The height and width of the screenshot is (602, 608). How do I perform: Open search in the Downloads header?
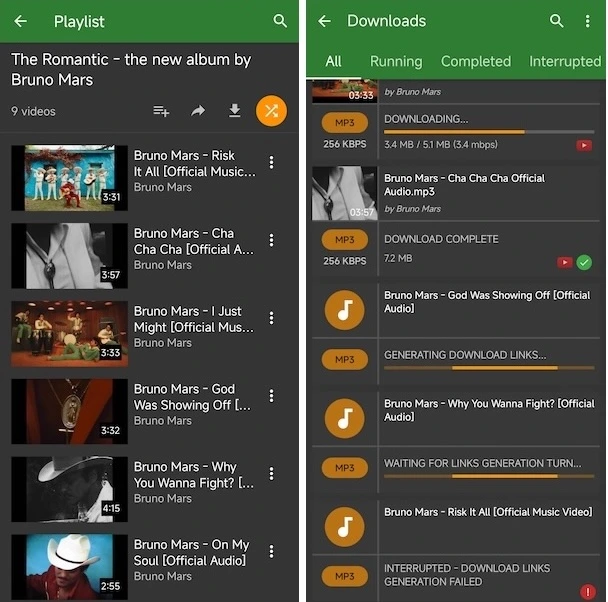click(556, 21)
